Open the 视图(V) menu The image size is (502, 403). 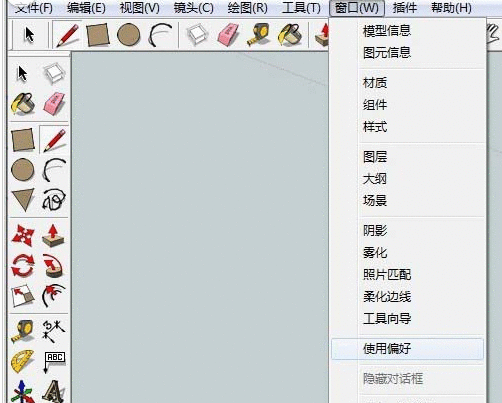[140, 8]
